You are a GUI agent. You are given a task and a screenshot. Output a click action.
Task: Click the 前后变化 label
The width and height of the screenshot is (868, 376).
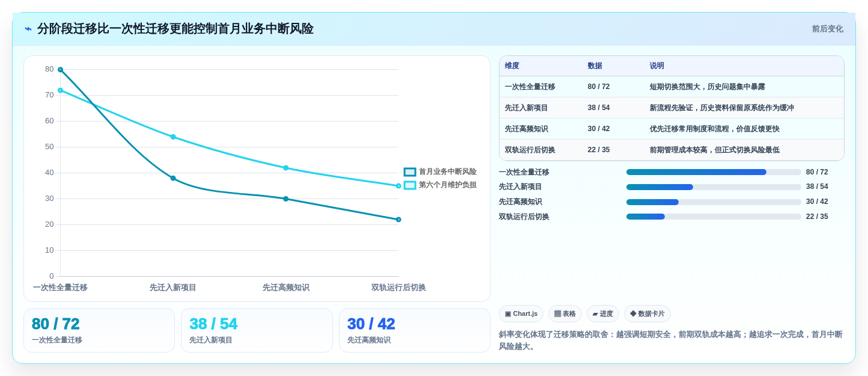click(x=827, y=29)
